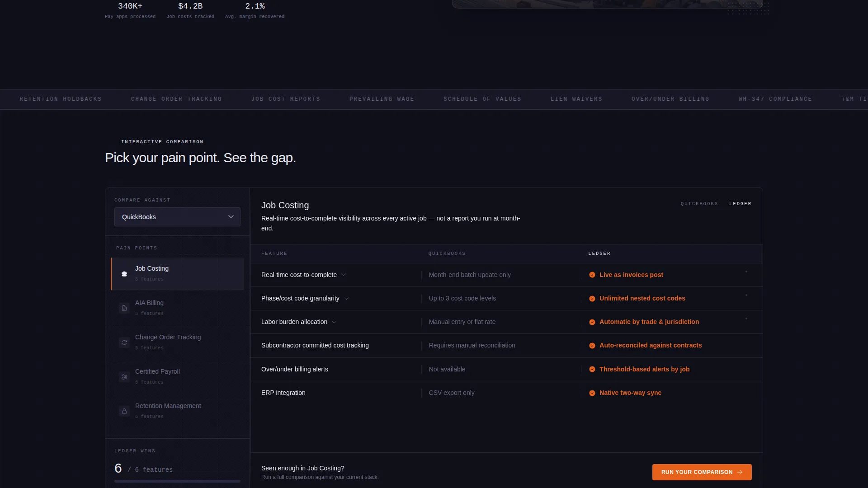Click arrow icon in Run Your Comparison button

click(740, 472)
